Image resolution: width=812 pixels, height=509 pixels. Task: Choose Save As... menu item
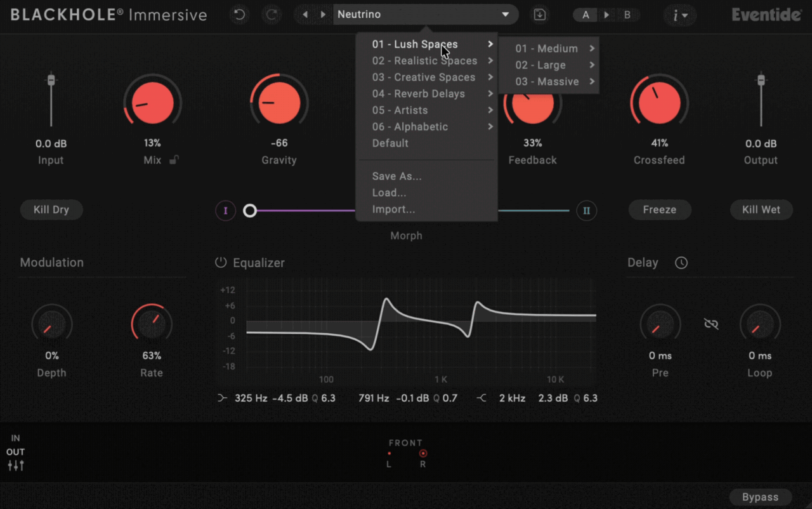tap(427, 176)
